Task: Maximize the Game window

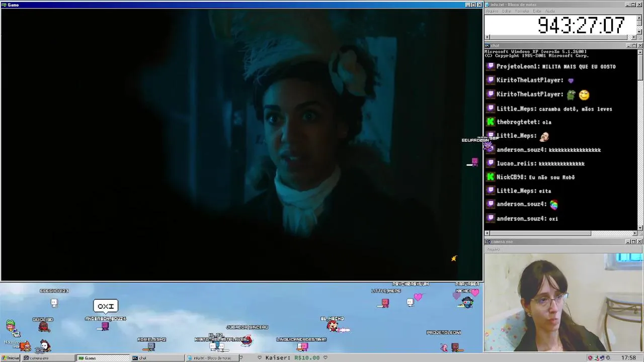Action: coord(473,5)
